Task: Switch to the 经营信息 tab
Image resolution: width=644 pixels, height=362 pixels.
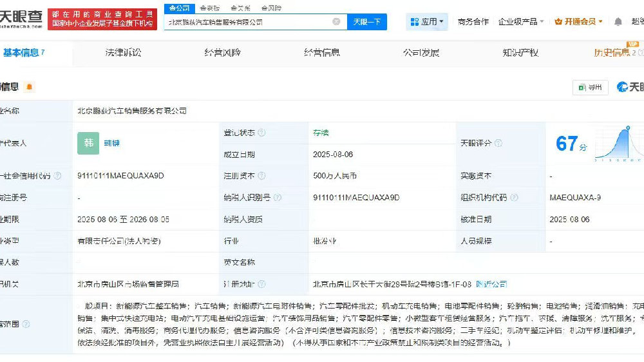Action: tap(322, 53)
